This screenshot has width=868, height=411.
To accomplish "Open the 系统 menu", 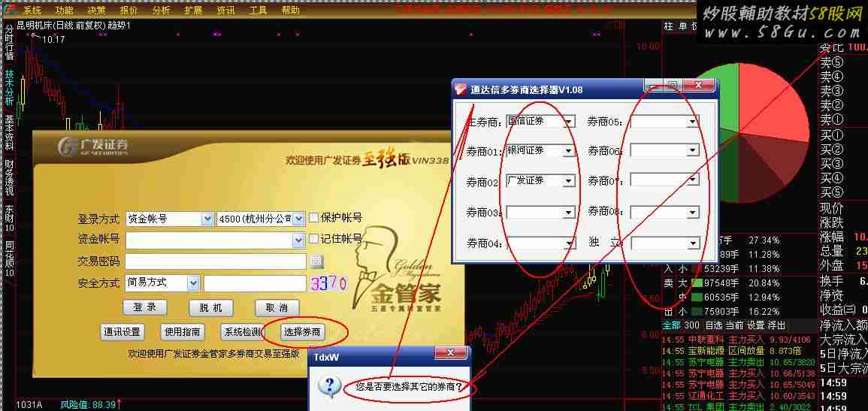I will click(x=32, y=10).
